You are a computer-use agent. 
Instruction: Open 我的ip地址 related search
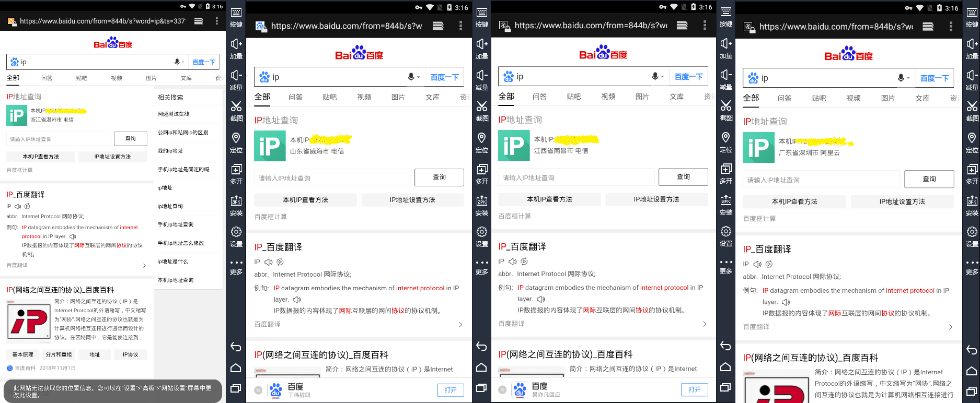(x=170, y=151)
